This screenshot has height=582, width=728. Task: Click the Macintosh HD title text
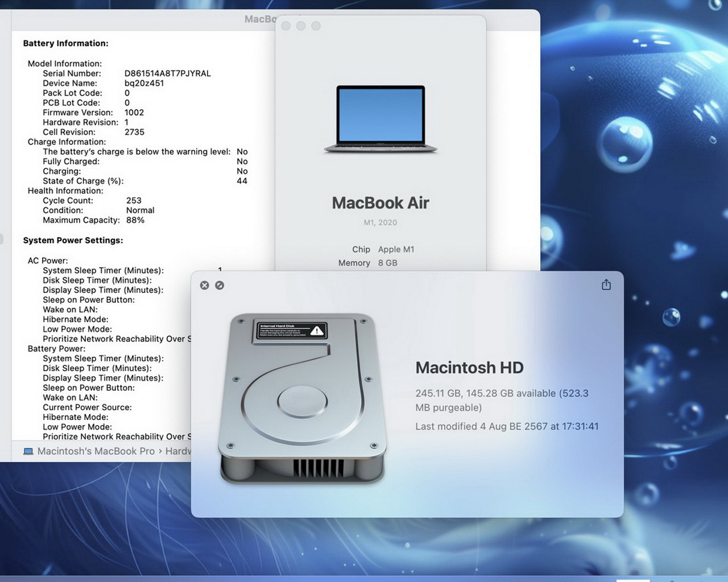click(470, 368)
